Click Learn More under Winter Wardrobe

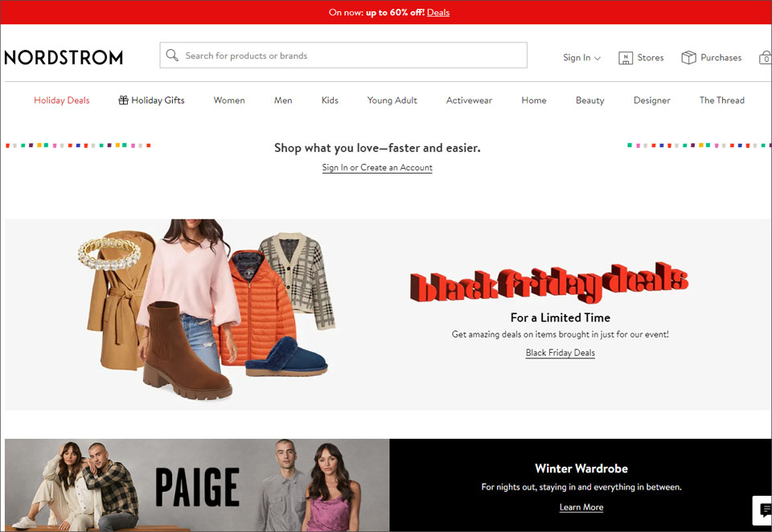pos(581,507)
